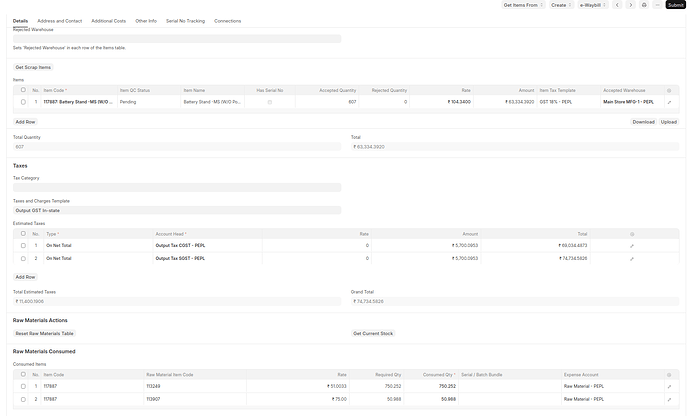Check the consumed item 113907 row checkbox
Viewport: 690px width, 416px height.
23,399
